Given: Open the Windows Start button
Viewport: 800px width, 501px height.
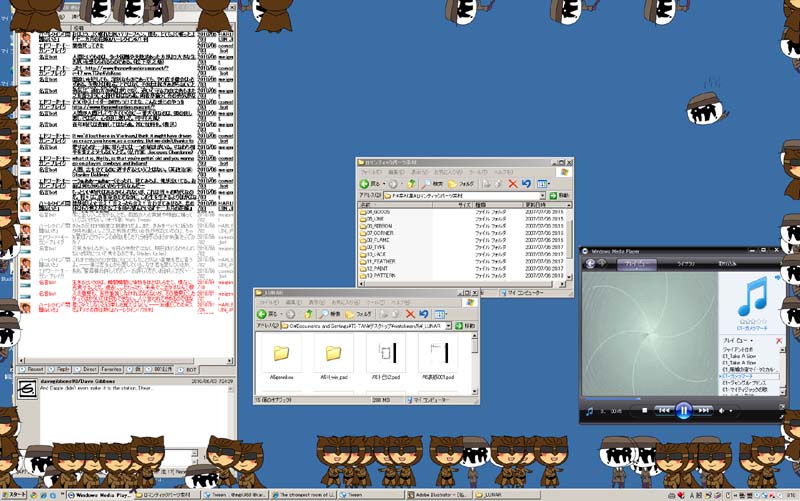Looking at the screenshot, I should tap(14, 495).
